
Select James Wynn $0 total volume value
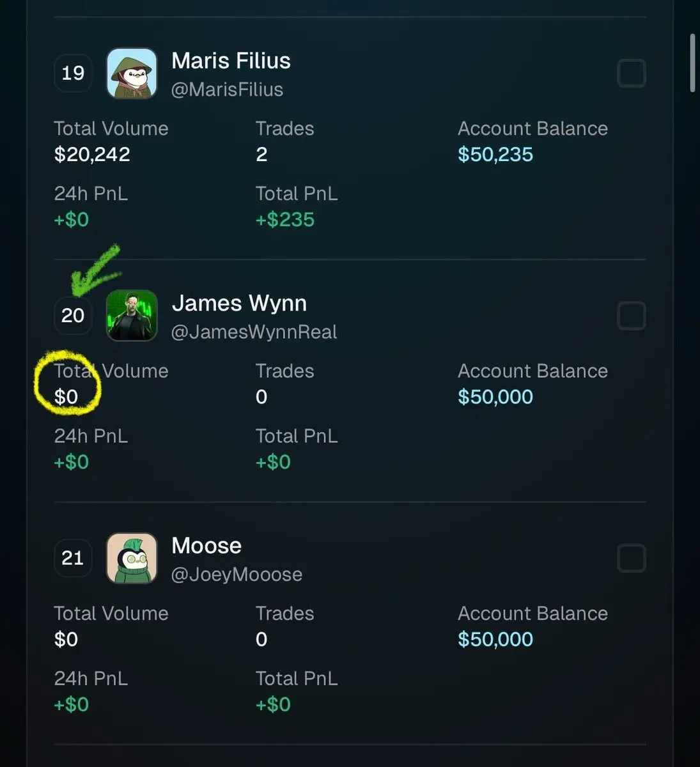tap(66, 397)
